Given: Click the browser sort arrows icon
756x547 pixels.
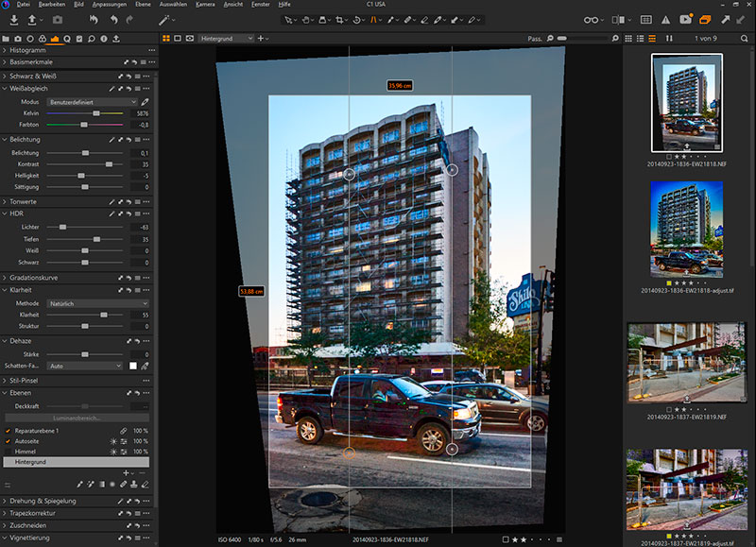Looking at the screenshot, I should (x=669, y=38).
